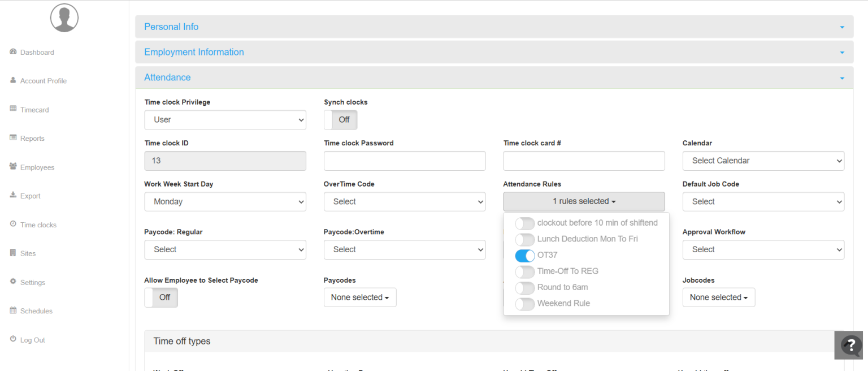Open the Work Week Start Day dropdown
This screenshot has width=868, height=371.
[x=225, y=202]
